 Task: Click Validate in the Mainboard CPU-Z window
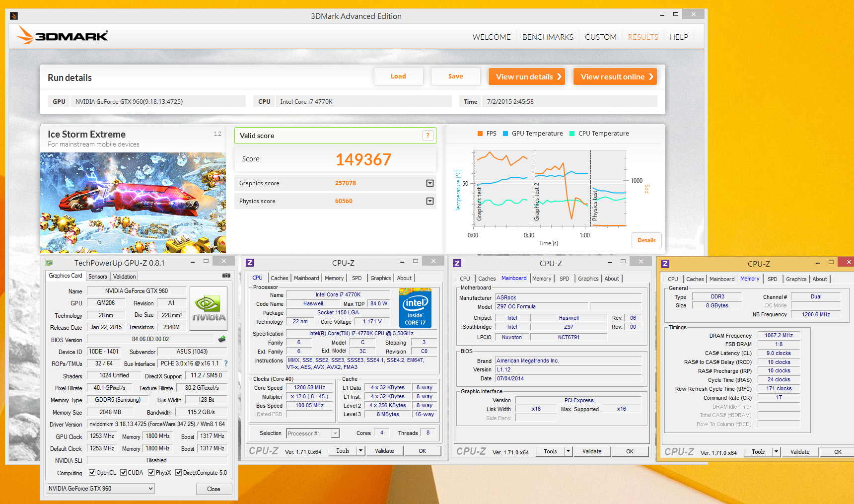tap(592, 451)
